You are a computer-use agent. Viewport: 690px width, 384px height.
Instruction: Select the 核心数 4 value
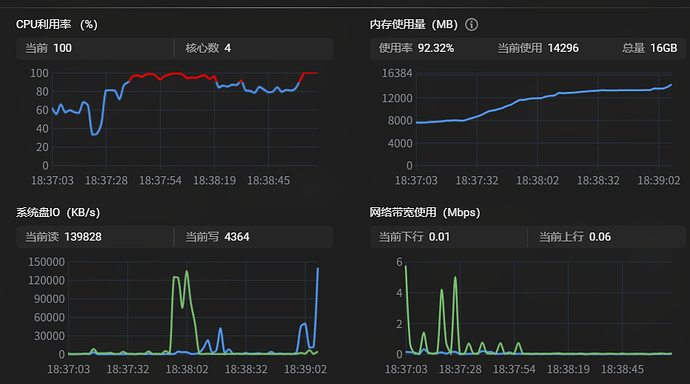(208, 48)
